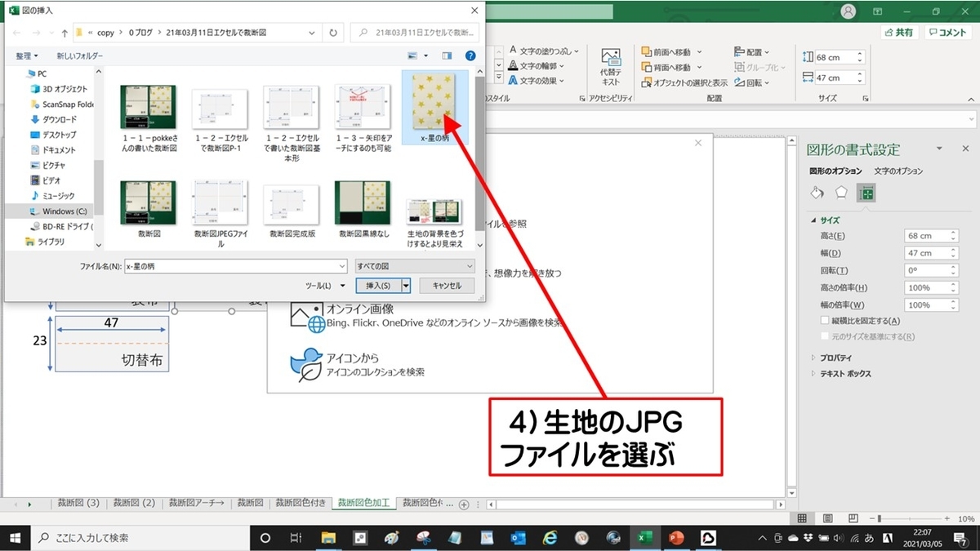Open the user account avatar
Viewport: 980px width, 551px height.
pyautogui.click(x=849, y=11)
